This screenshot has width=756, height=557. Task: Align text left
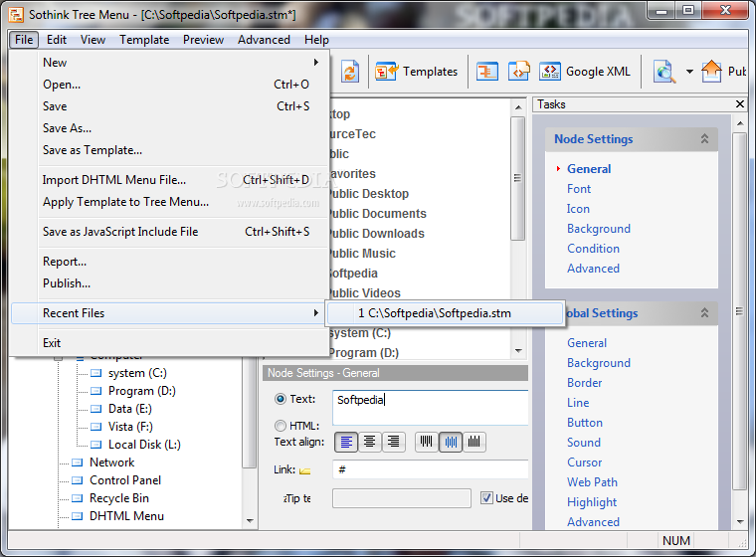pos(346,442)
